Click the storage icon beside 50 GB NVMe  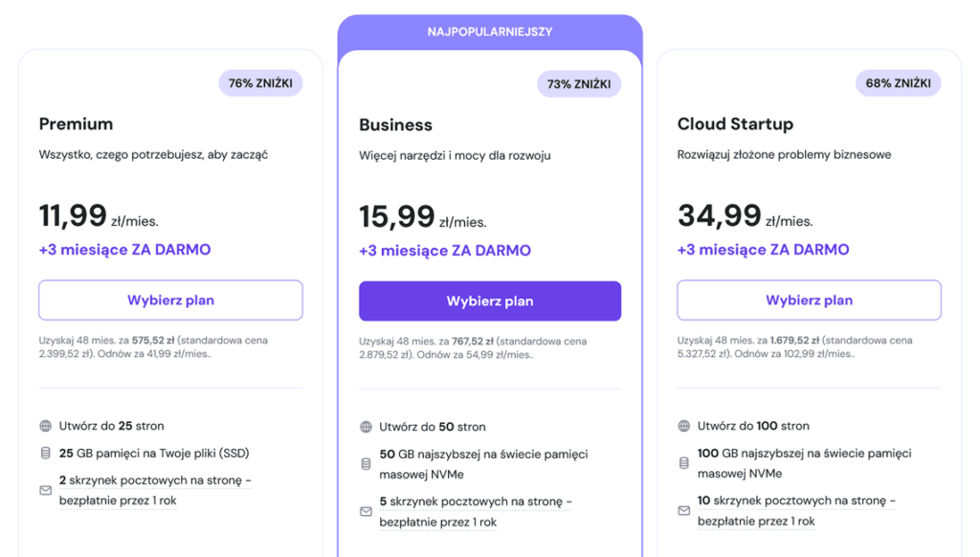367,464
